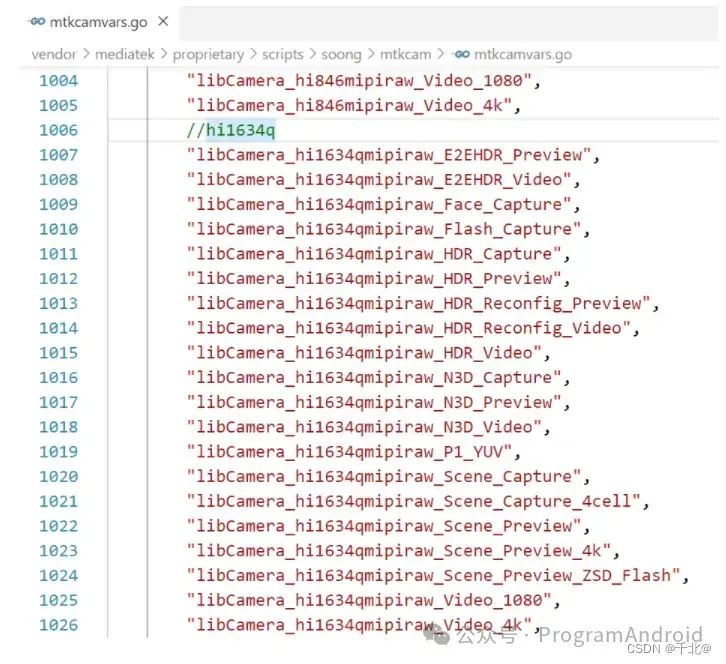Click line number 1024
Image resolution: width=726 pixels, height=664 pixels.
(58, 576)
